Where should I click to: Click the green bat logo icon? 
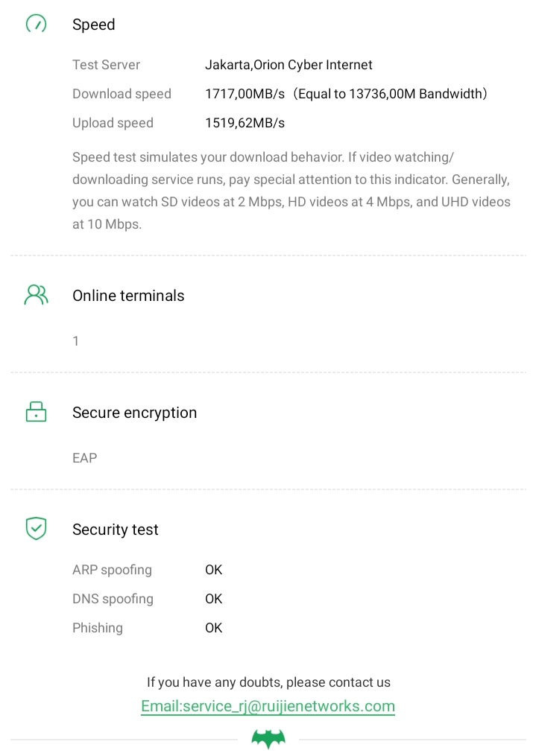(268, 739)
